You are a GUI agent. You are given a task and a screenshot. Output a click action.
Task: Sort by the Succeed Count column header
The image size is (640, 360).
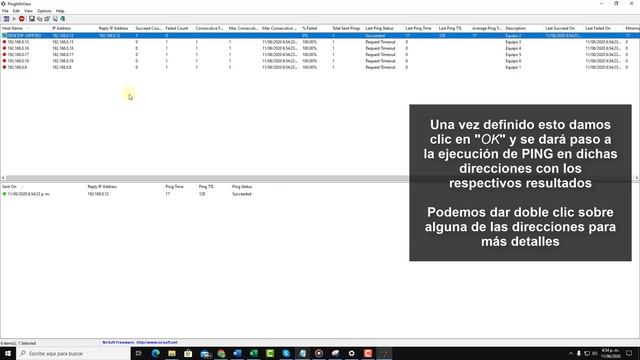[x=149, y=29]
